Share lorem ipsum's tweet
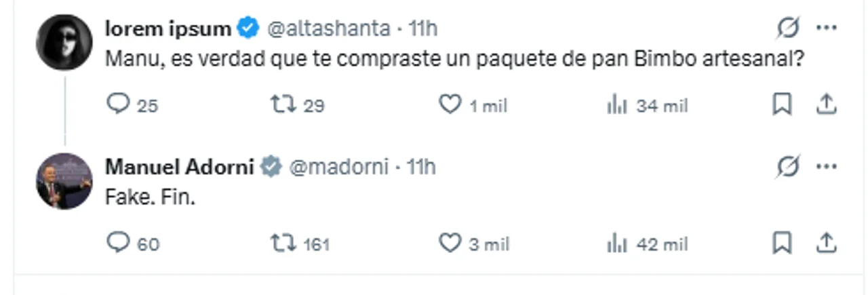Viewport: 868px width, 295px height. pos(825,104)
